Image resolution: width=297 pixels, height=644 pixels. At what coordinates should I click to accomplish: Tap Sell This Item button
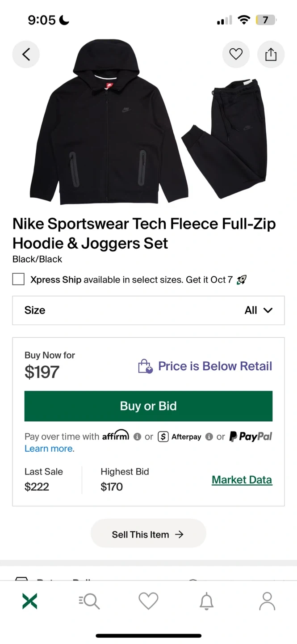coord(148,534)
